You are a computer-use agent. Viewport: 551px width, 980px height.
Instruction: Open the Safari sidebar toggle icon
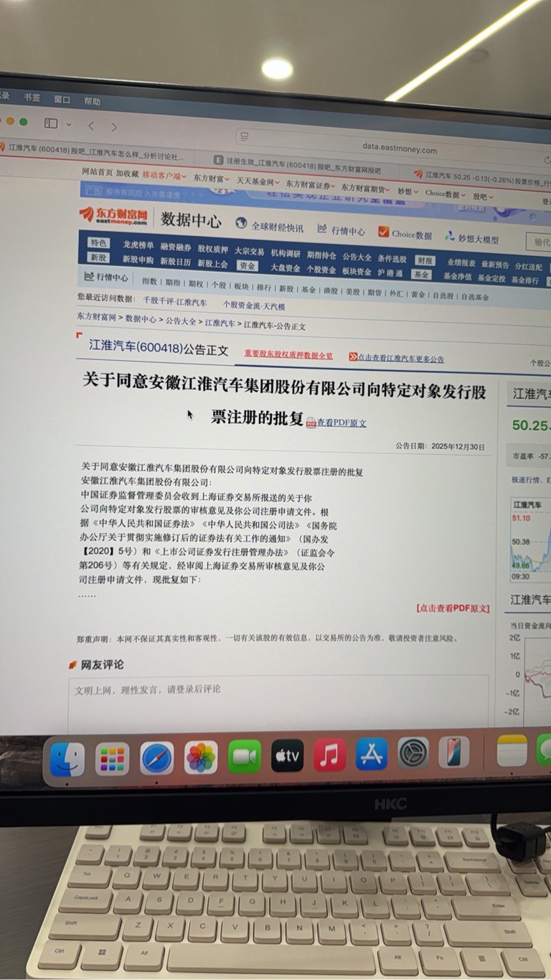tap(51, 123)
